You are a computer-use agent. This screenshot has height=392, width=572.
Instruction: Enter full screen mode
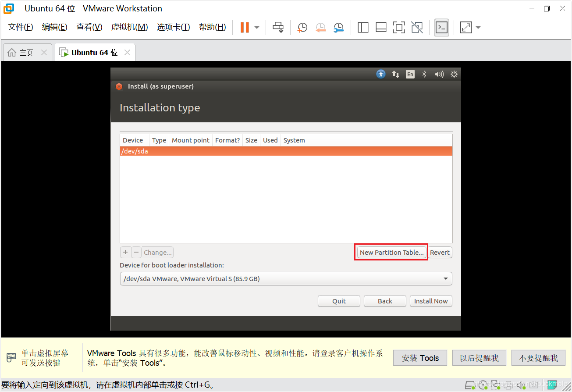[399, 28]
